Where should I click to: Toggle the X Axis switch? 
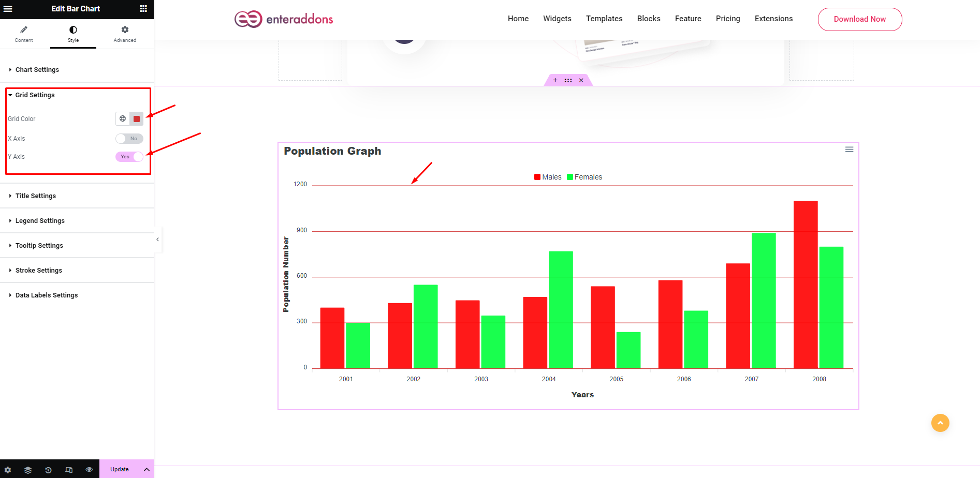tap(129, 139)
